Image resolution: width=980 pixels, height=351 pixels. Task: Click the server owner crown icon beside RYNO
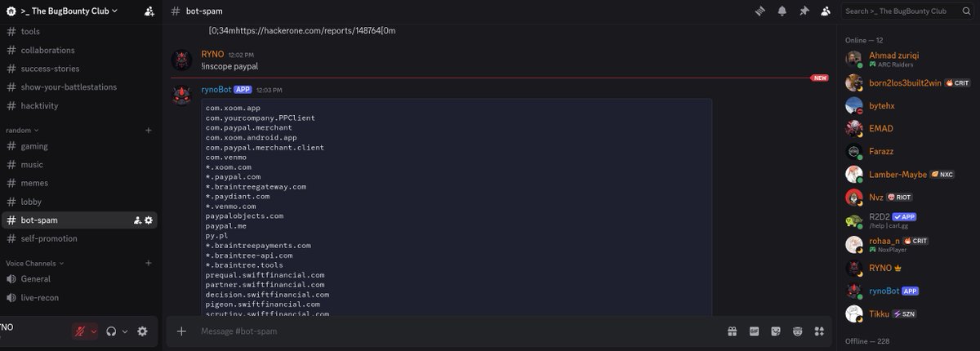(898, 268)
